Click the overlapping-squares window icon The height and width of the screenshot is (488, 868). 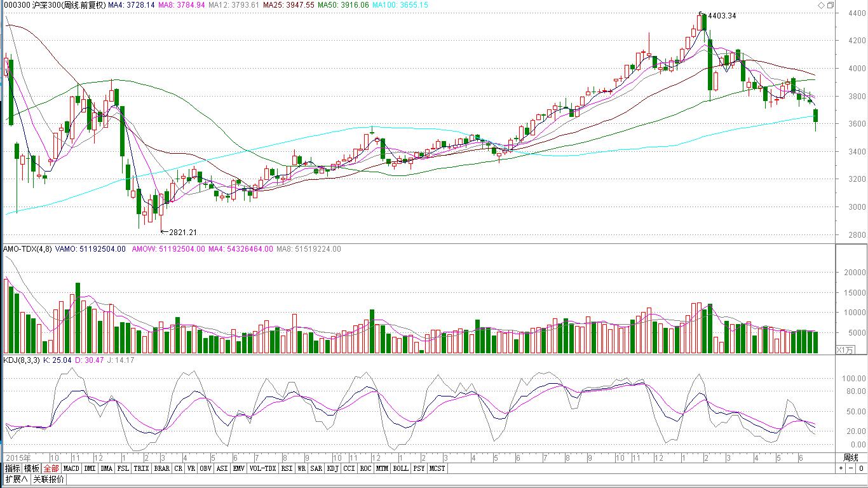pos(831,5)
